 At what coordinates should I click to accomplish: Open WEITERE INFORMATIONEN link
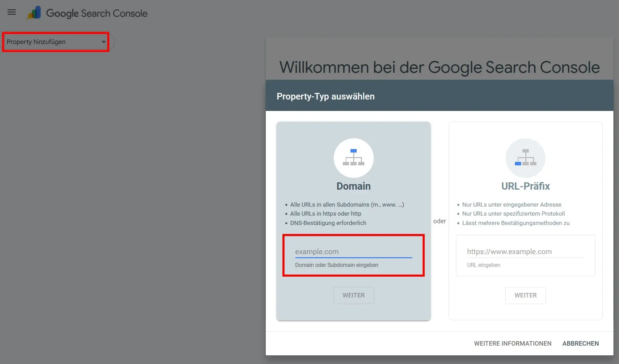[x=512, y=344]
